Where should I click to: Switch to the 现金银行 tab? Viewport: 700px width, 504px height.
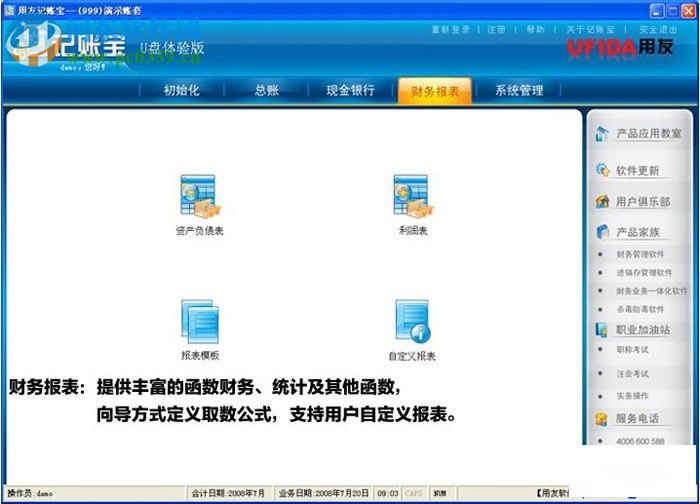pyautogui.click(x=350, y=90)
